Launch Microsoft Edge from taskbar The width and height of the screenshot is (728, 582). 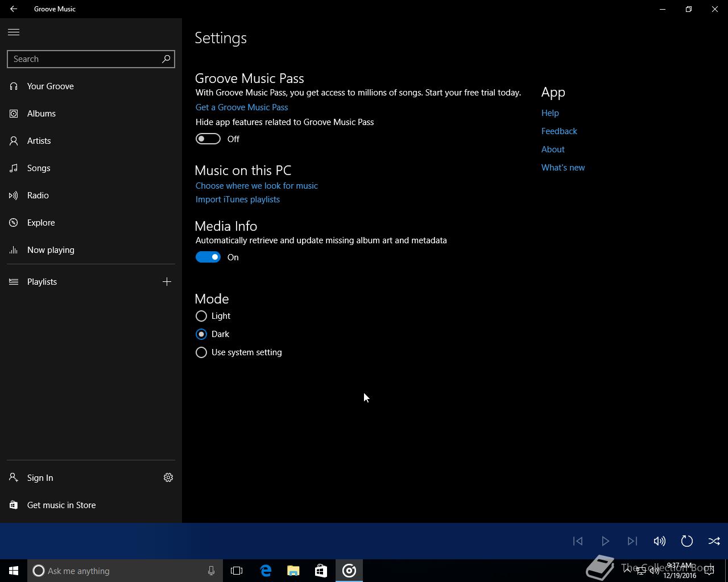point(266,571)
